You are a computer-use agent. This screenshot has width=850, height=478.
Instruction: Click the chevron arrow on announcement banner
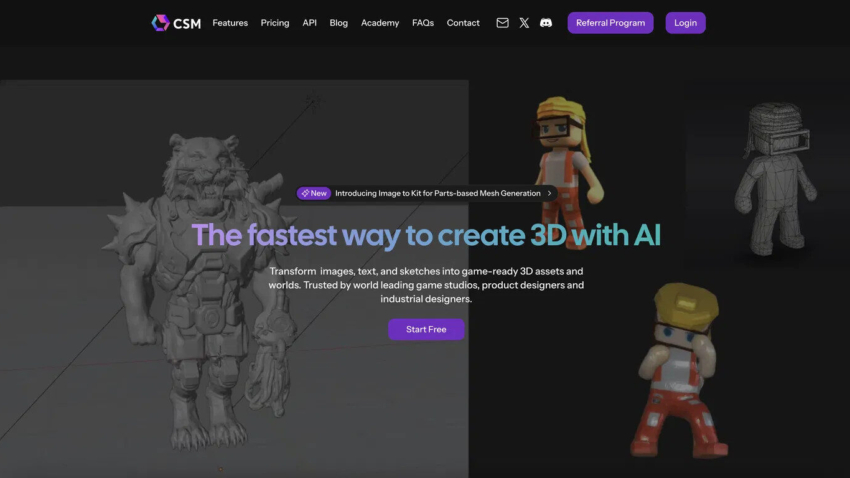549,193
